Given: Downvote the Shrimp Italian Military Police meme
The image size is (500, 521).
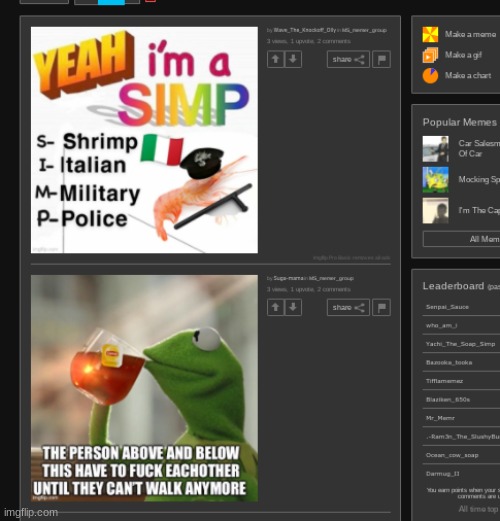Looking at the screenshot, I should pyautogui.click(x=293, y=59).
